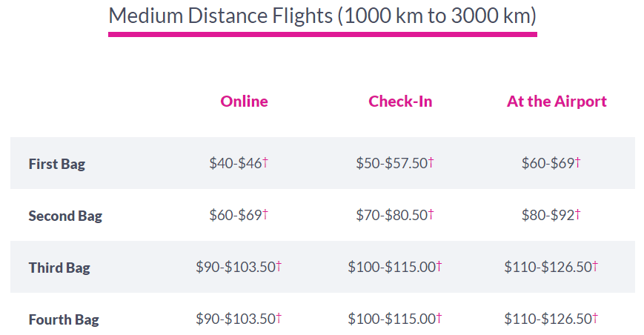Click the Check-In column header
This screenshot has width=644, height=335.
coord(400,102)
